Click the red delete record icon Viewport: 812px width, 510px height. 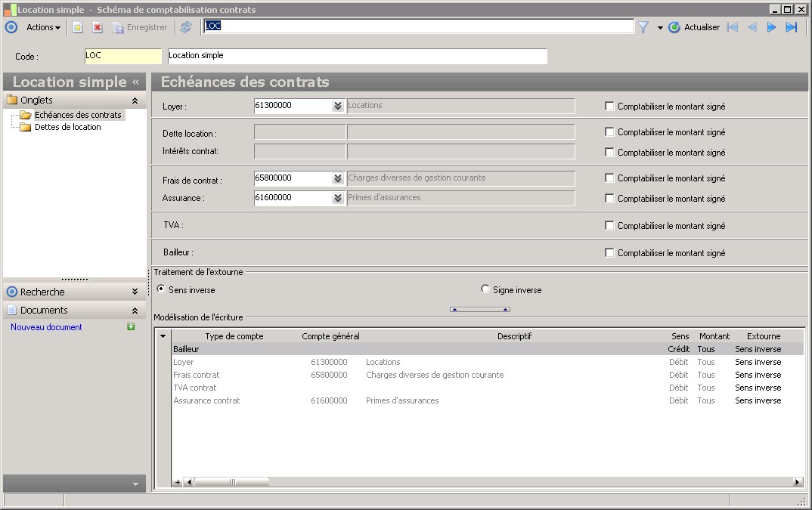pyautogui.click(x=98, y=27)
